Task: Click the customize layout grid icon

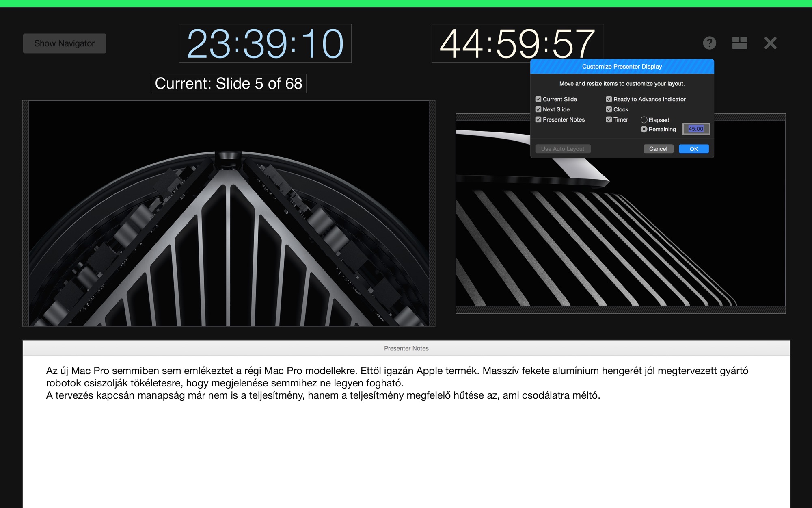Action: coord(739,43)
